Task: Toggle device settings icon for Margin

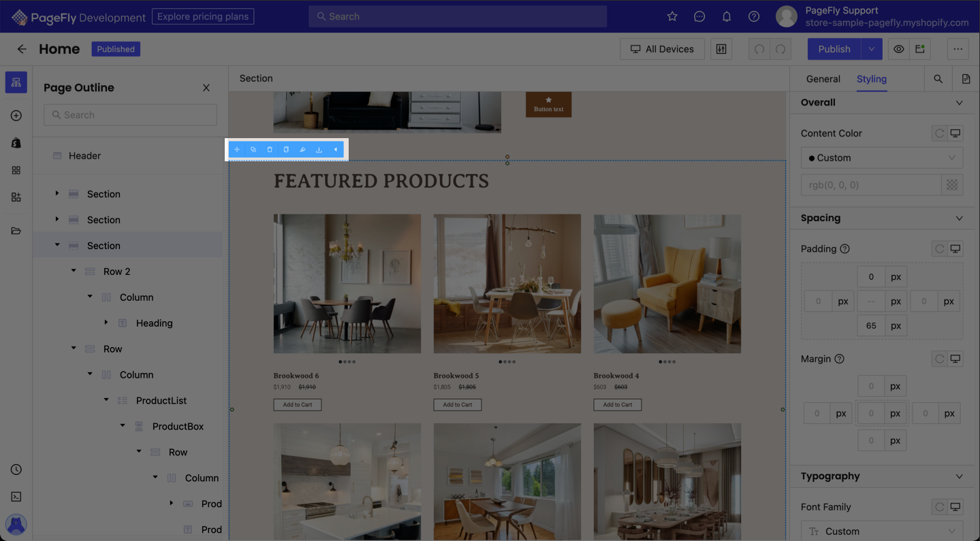Action: click(x=955, y=359)
